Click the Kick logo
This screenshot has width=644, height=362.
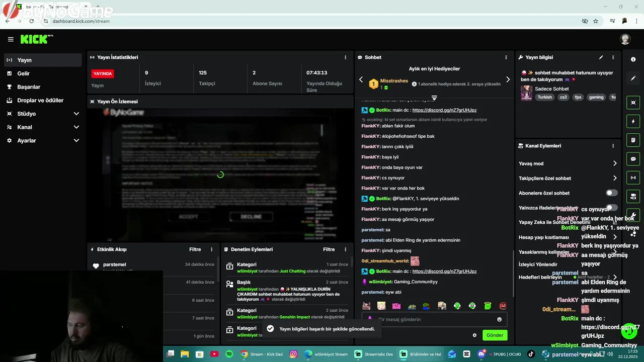pyautogui.click(x=36, y=39)
